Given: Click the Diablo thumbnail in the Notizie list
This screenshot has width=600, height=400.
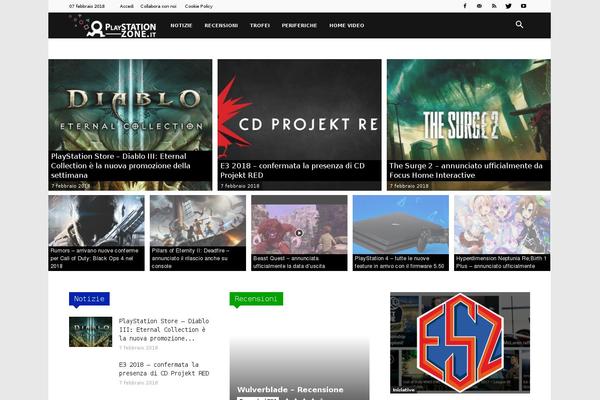Looking at the screenshot, I should click(91, 331).
